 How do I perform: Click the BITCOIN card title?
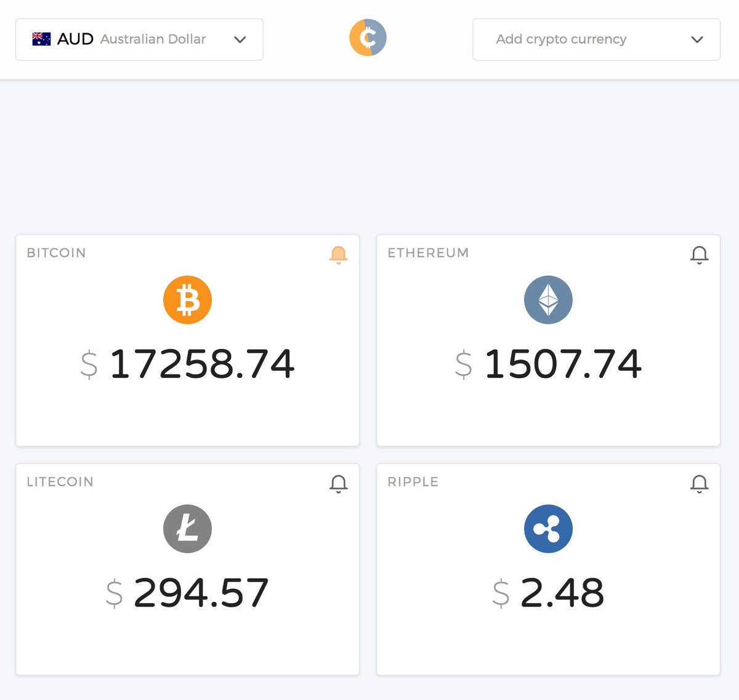click(x=56, y=253)
